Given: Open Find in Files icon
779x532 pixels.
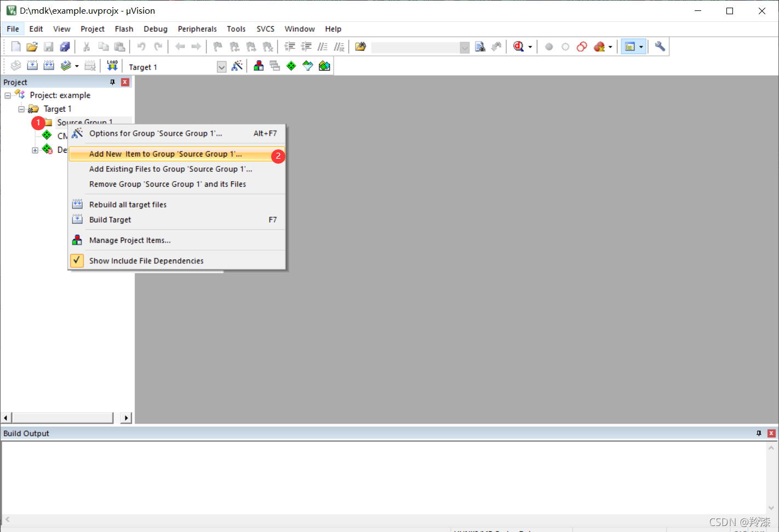Looking at the screenshot, I should coord(360,47).
